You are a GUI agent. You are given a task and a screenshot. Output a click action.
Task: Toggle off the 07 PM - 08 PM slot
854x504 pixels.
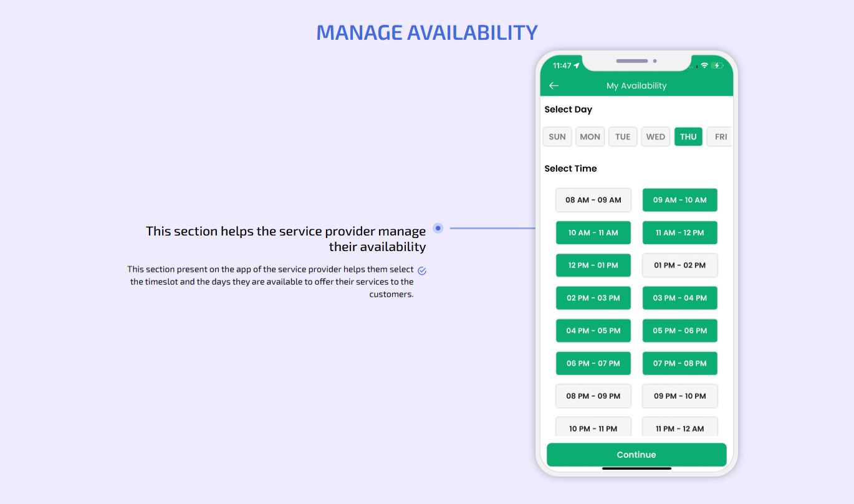679,363
